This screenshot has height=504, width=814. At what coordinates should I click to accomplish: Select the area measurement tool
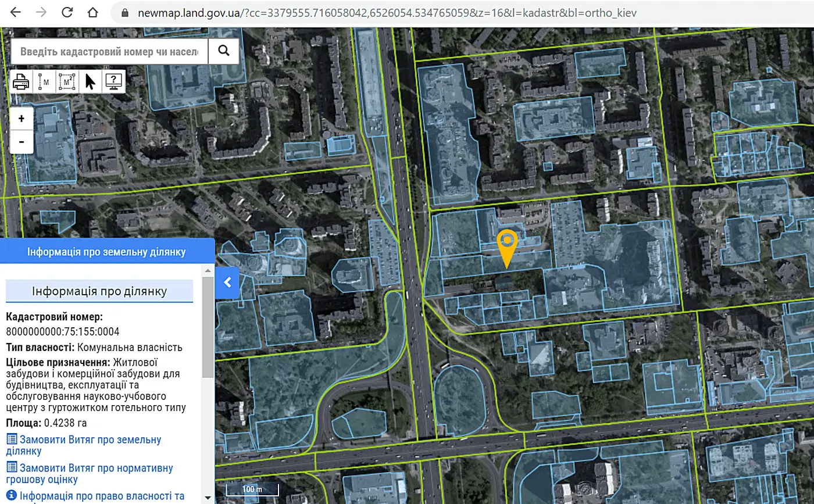67,81
